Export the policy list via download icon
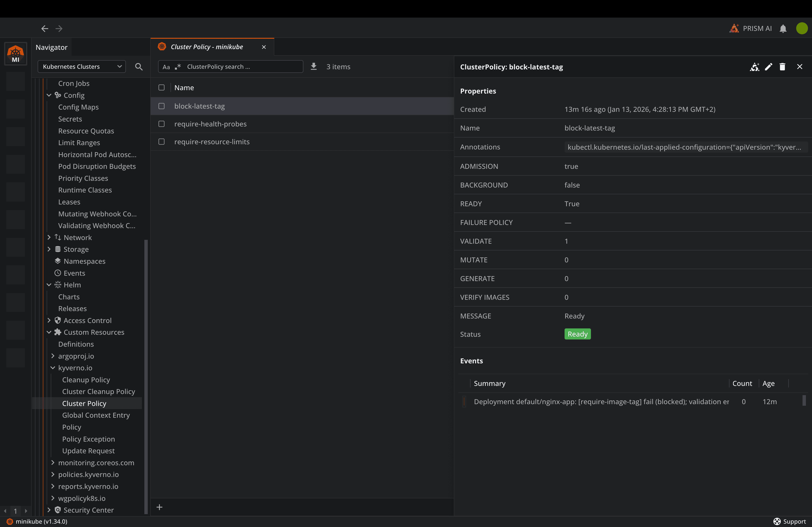This screenshot has height=527, width=812. pos(314,66)
